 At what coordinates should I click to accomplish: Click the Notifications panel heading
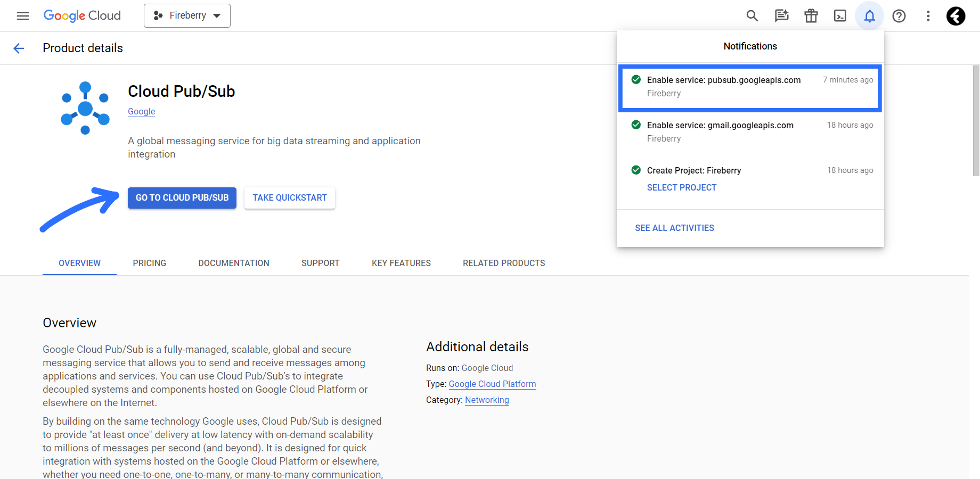(750, 46)
